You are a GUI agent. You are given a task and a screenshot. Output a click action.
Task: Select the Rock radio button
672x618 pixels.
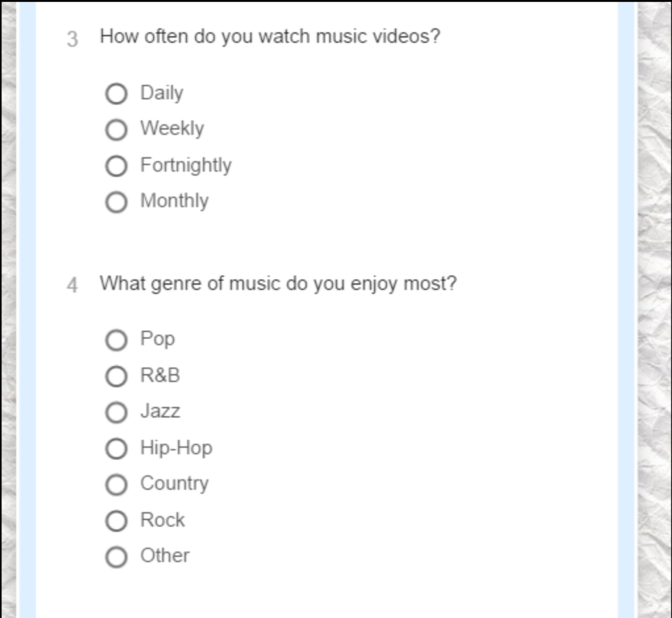116,521
